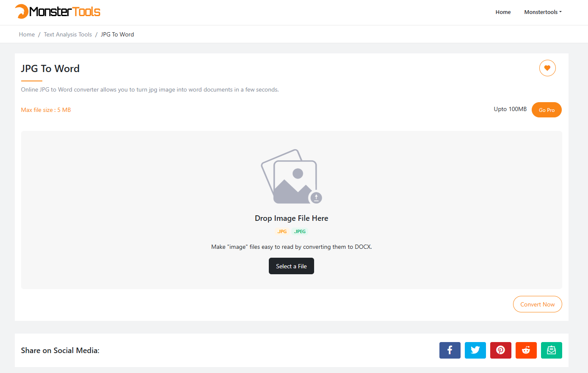Click the heart favorite icon
Image resolution: width=588 pixels, height=373 pixels.
pyautogui.click(x=547, y=68)
